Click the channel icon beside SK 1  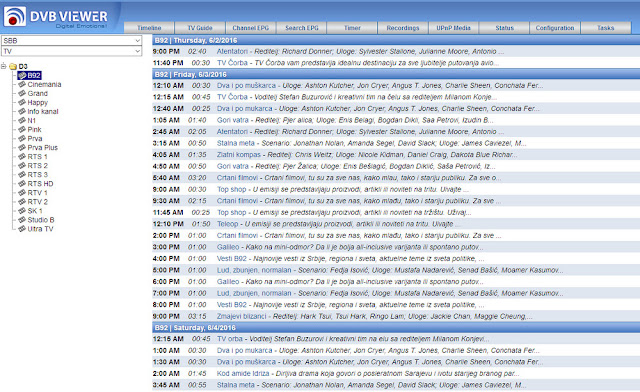tap(22, 210)
